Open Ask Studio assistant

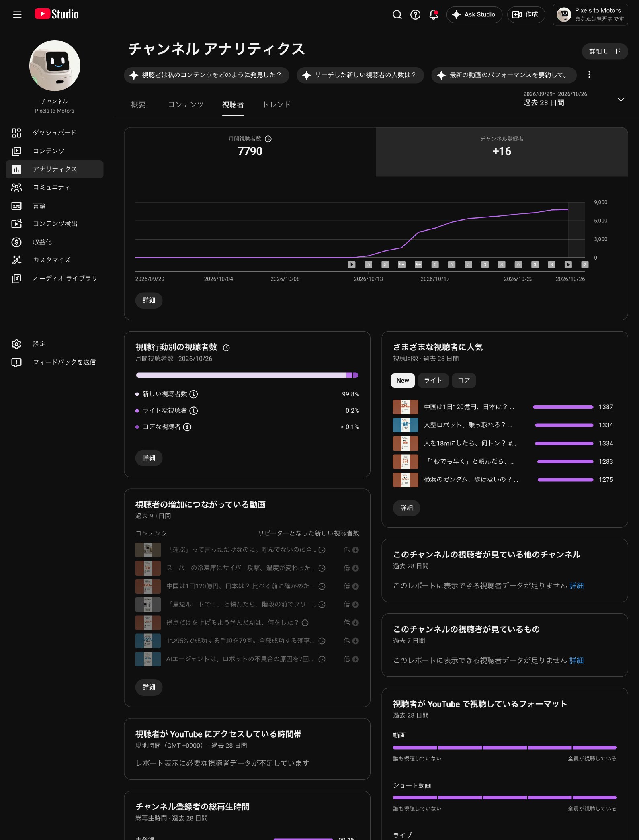pos(474,15)
